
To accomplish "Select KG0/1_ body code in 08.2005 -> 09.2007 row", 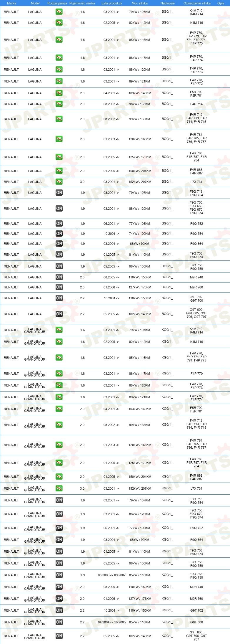I will (167, 575).
